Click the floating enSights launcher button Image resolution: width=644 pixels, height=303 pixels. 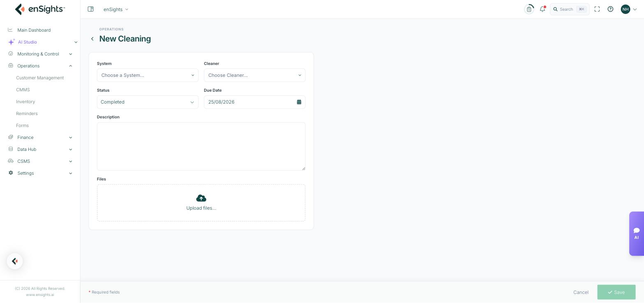[15, 261]
